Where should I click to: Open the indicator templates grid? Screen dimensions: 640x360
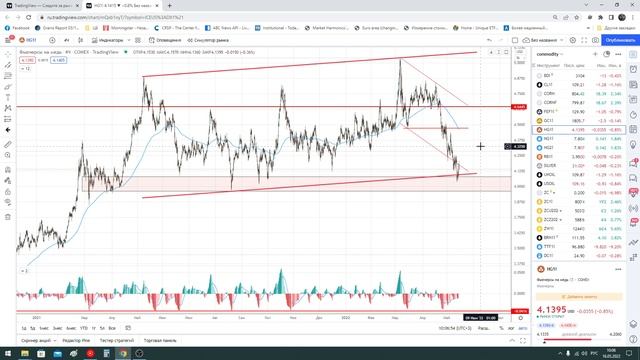tap(138, 40)
